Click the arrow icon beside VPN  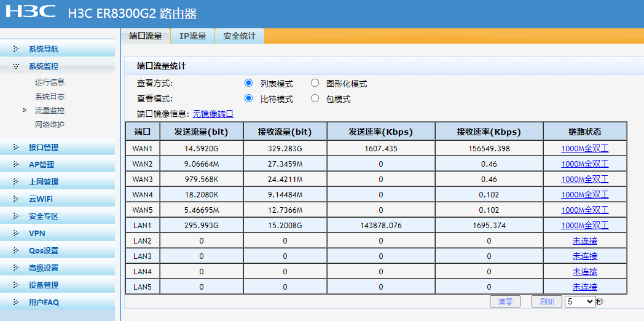[16, 234]
